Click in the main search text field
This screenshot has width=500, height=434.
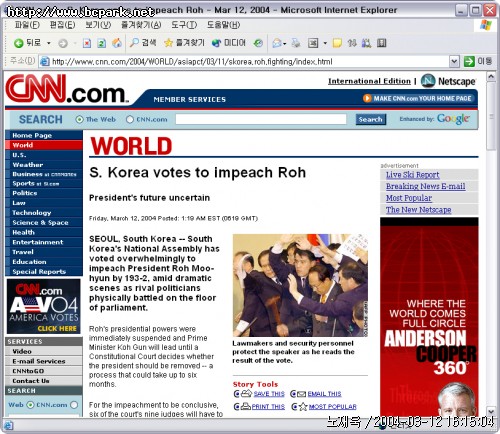pyautogui.click(x=261, y=119)
